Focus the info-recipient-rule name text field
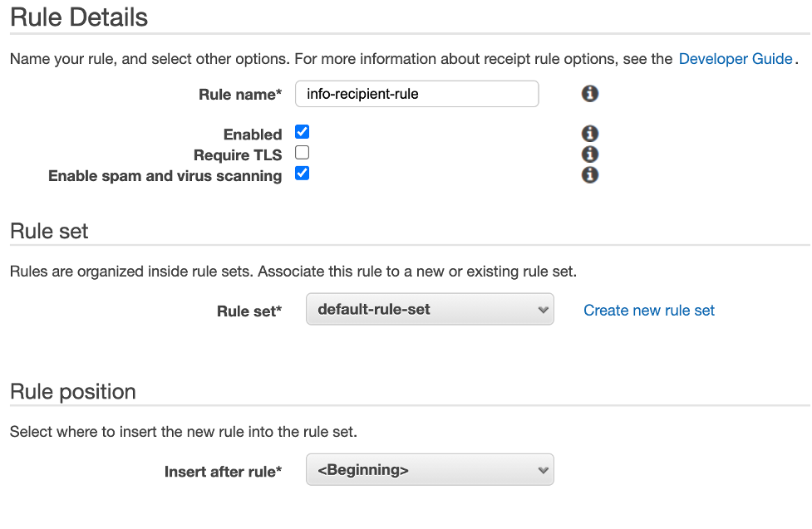The width and height of the screenshot is (812, 529). coord(416,94)
